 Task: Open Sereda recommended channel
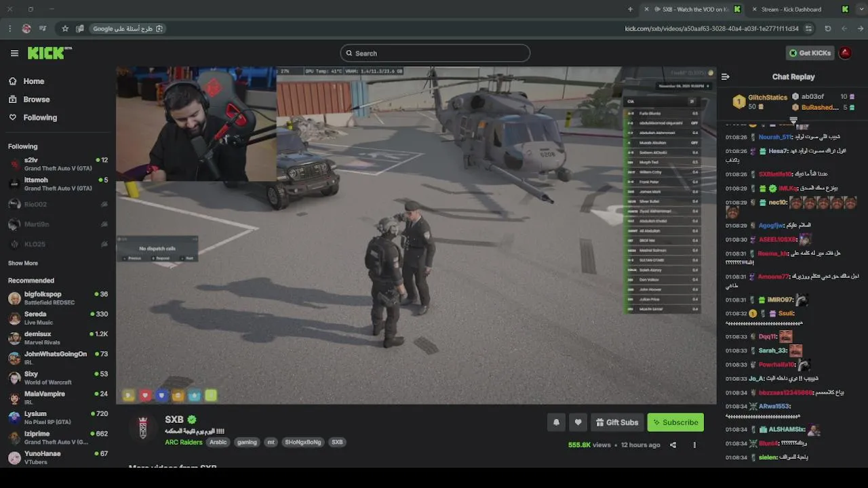coord(58,318)
